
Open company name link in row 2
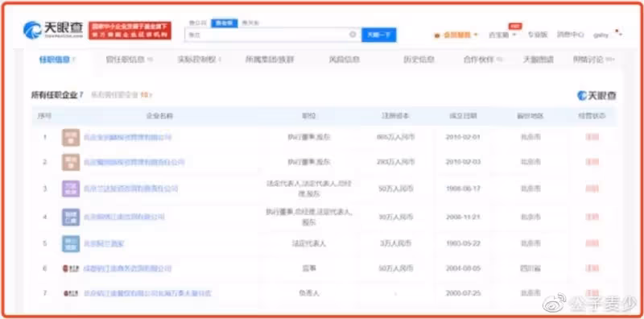tap(134, 162)
